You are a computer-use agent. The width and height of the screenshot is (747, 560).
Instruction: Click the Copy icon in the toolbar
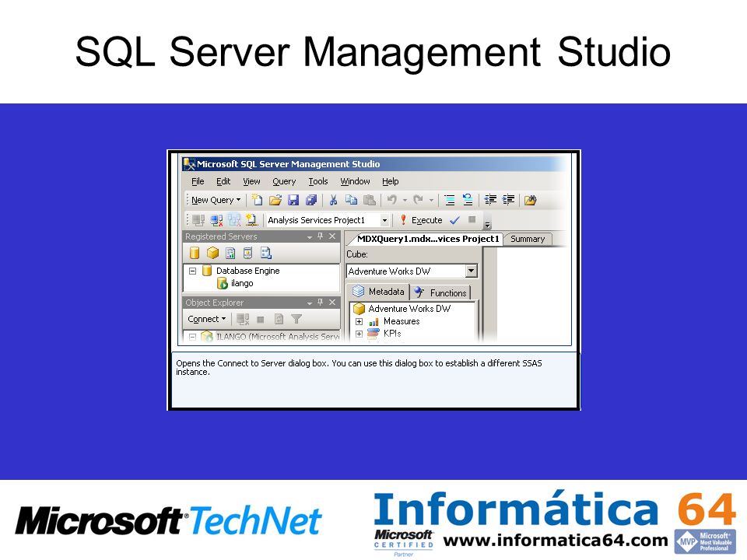351,200
